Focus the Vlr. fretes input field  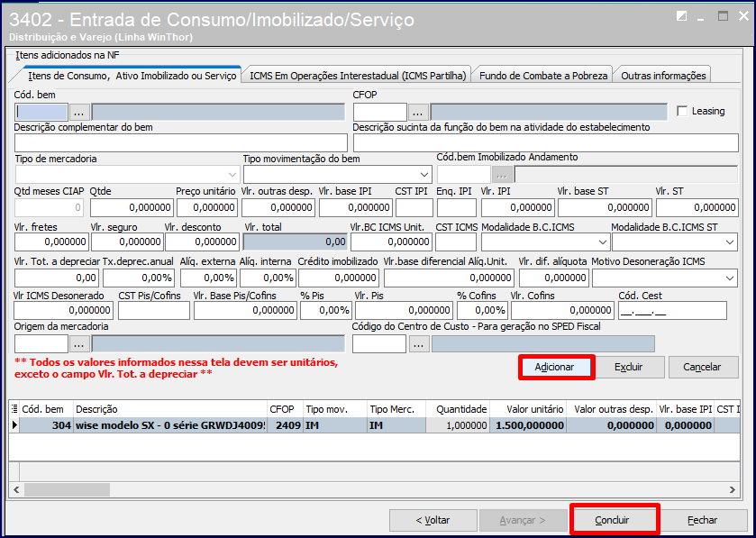(51, 242)
